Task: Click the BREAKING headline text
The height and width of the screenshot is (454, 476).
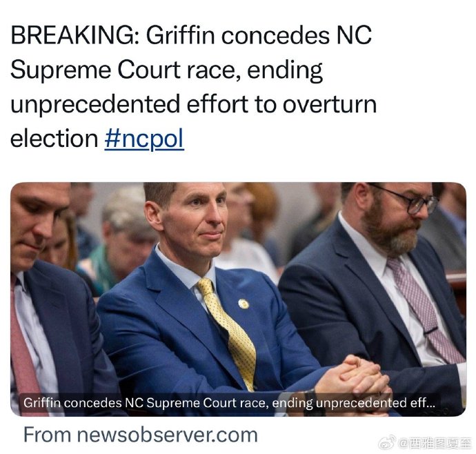Action: click(x=193, y=87)
